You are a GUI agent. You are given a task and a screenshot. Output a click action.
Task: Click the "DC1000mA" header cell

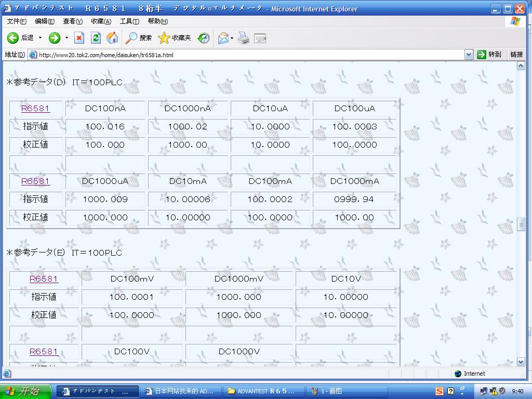point(354,181)
